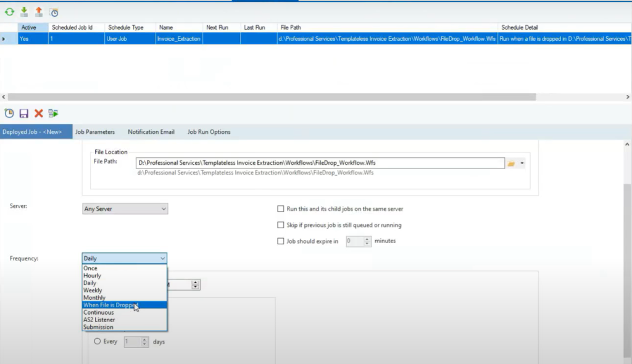The image size is (632, 364).
Task: Open the Notification Email tab
Action: [151, 132]
